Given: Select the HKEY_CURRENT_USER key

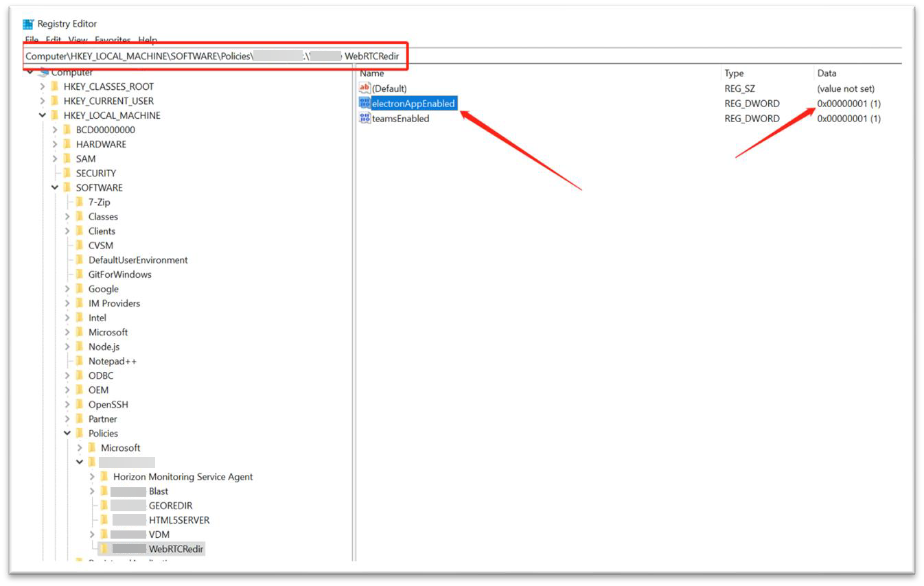Looking at the screenshot, I should click(x=108, y=101).
